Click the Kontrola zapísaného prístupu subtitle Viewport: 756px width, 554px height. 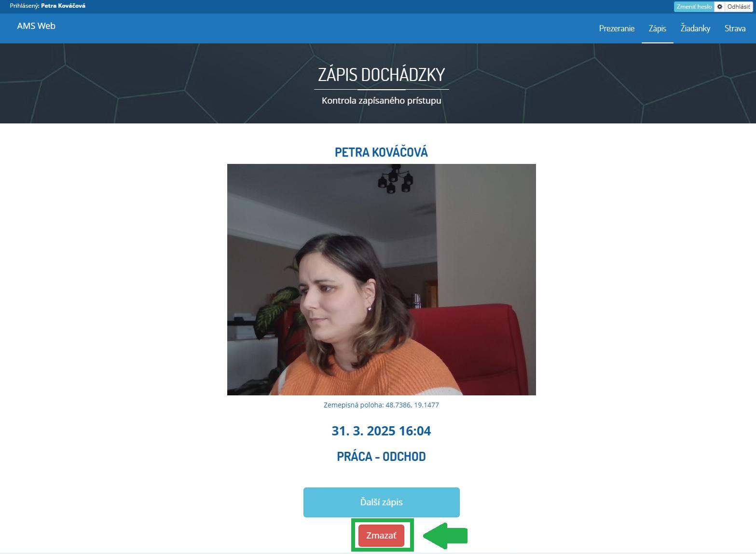pyautogui.click(x=382, y=100)
